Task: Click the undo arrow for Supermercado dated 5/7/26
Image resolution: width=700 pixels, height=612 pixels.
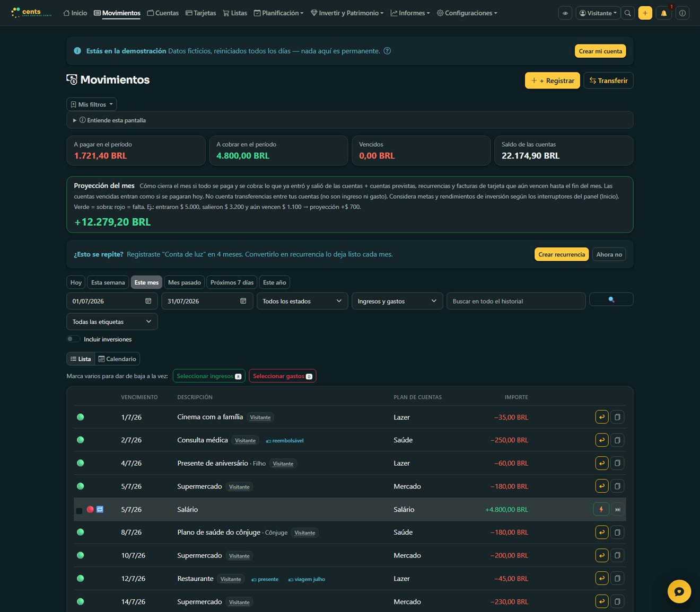Action: pyautogui.click(x=602, y=486)
